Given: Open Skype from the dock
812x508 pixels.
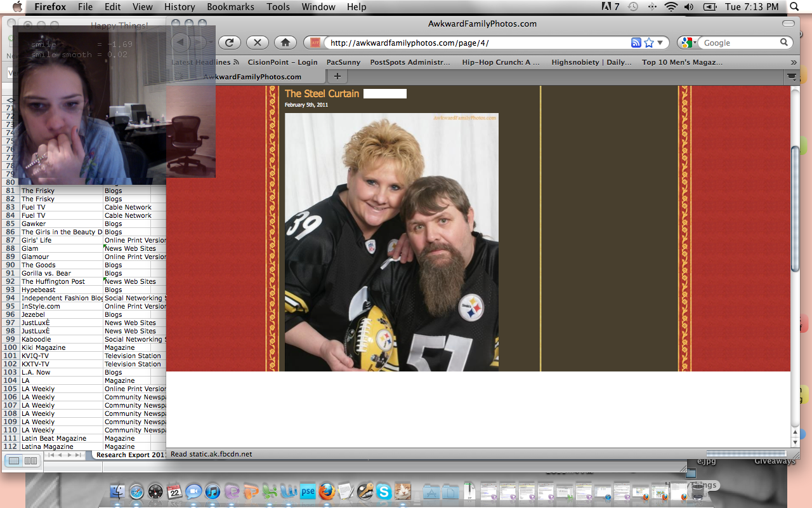Looking at the screenshot, I should (x=383, y=491).
